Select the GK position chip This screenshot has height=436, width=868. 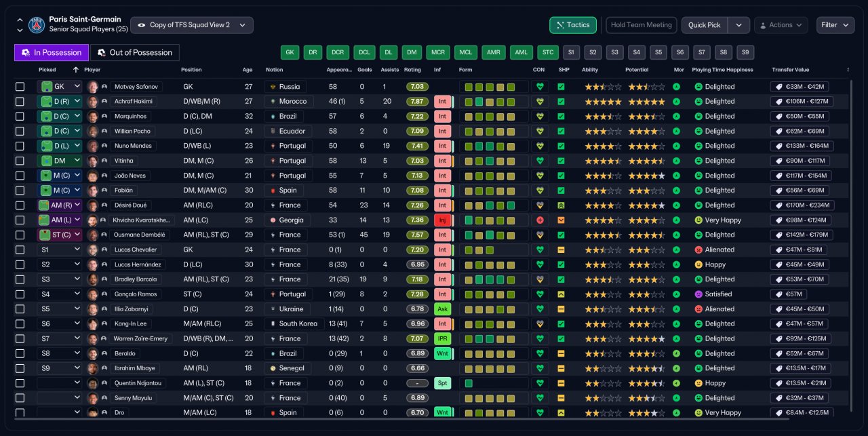[290, 52]
